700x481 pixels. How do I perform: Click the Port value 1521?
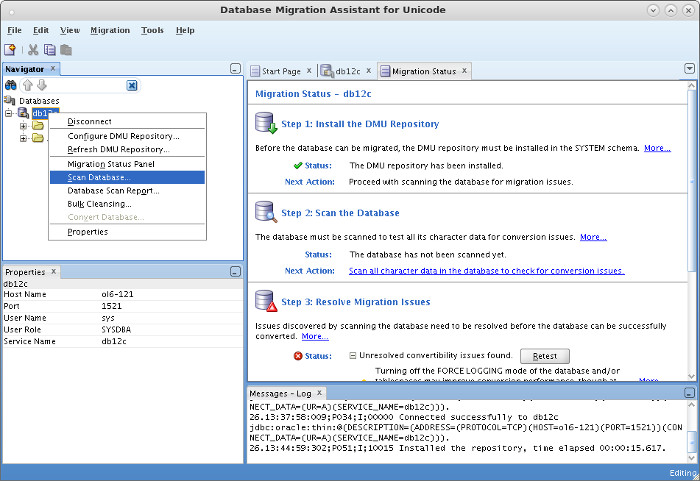[112, 306]
